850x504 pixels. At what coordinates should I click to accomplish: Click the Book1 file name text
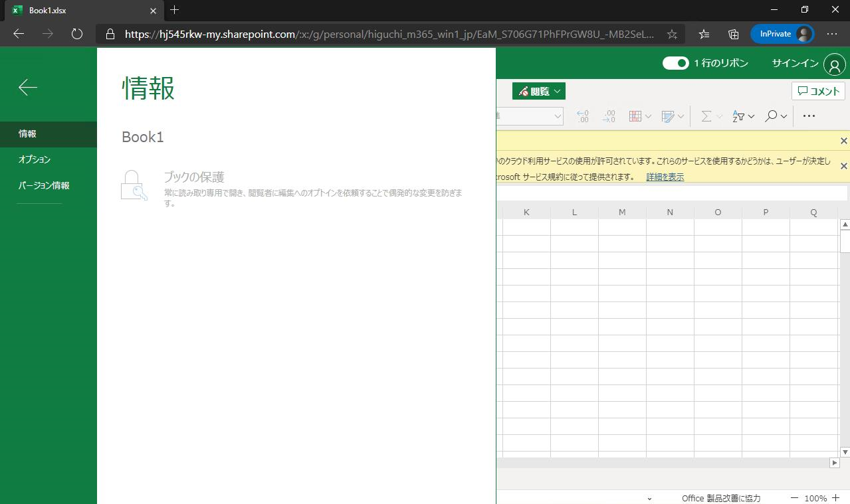(142, 137)
